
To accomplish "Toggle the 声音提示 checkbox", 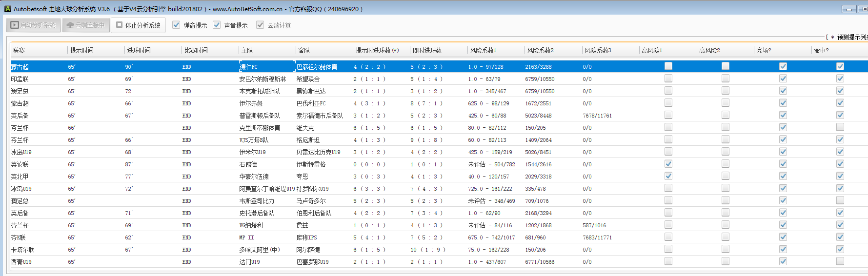I will pos(217,25).
